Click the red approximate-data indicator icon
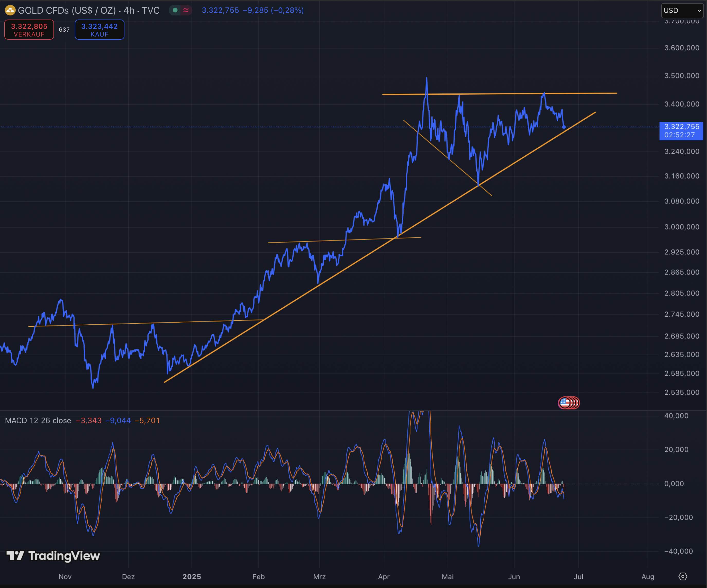Viewport: 707px width, 588px height. coord(186,11)
